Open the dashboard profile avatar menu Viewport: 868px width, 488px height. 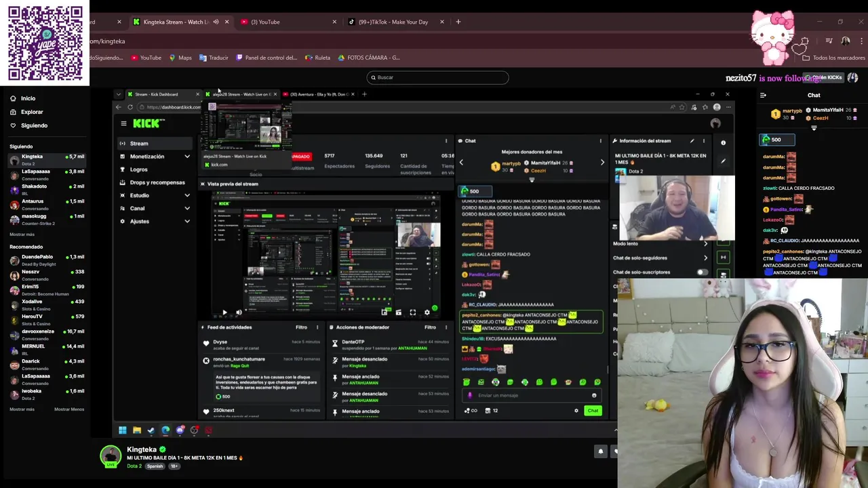point(715,123)
